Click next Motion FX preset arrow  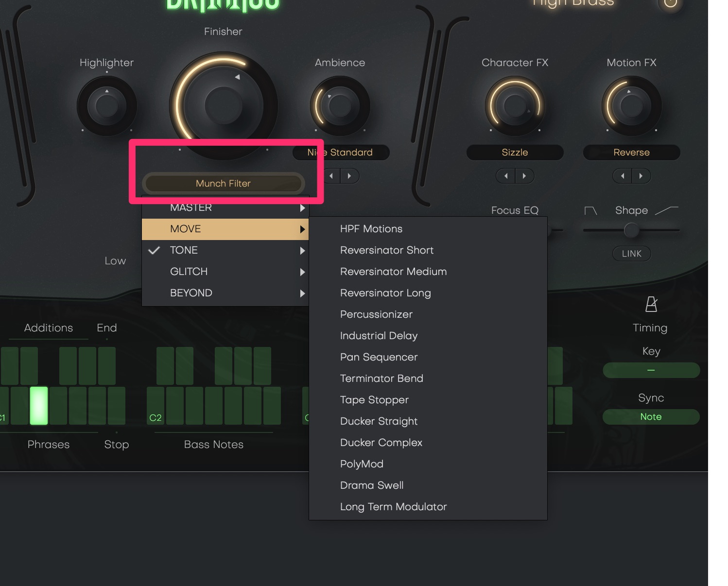click(x=641, y=176)
